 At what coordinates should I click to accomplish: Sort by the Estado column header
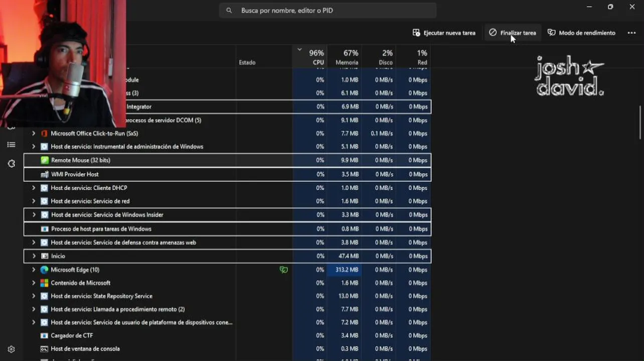(x=264, y=57)
